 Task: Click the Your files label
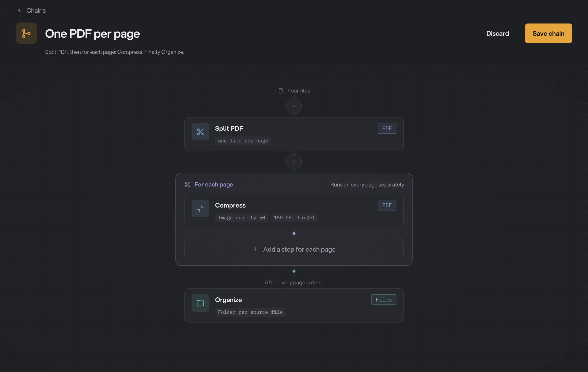pyautogui.click(x=298, y=91)
